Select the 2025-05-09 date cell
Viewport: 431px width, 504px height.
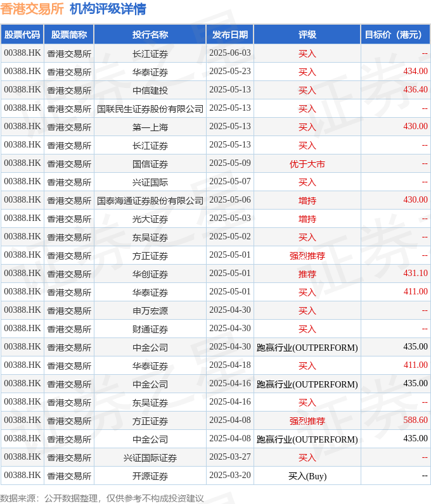pyautogui.click(x=230, y=163)
